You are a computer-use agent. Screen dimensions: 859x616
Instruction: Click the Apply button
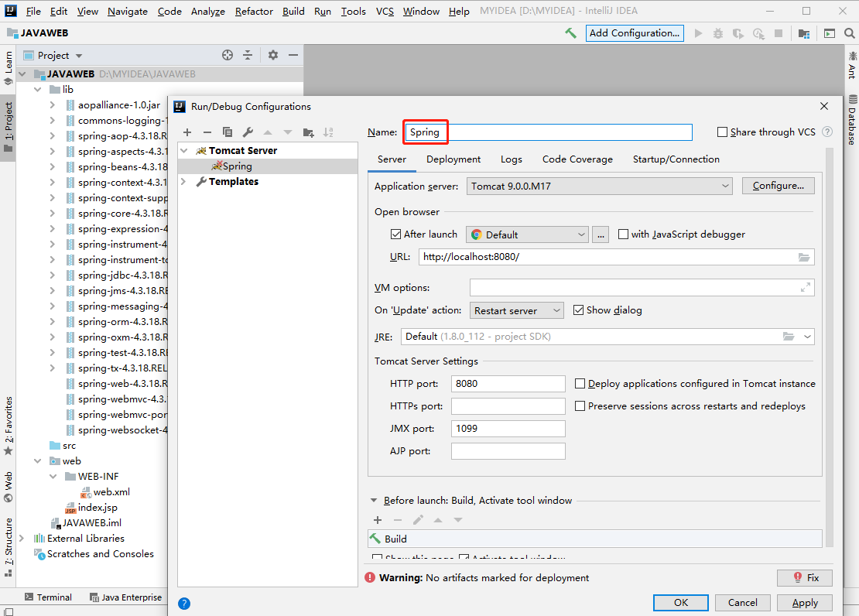click(x=805, y=603)
